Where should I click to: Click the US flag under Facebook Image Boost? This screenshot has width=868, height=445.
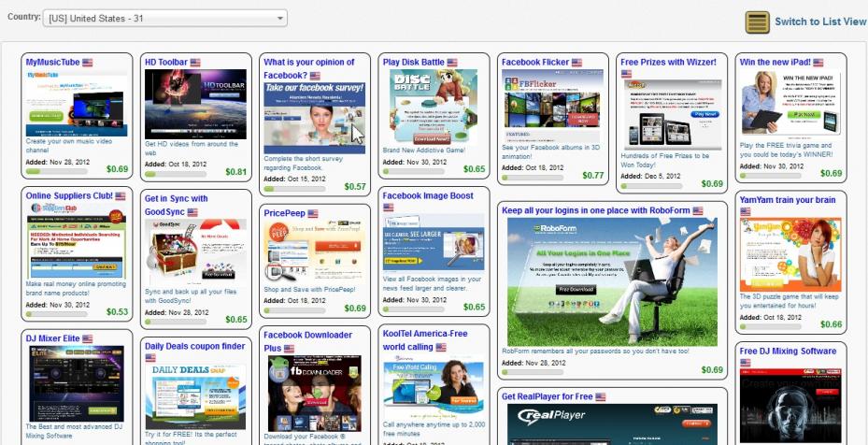(388, 208)
